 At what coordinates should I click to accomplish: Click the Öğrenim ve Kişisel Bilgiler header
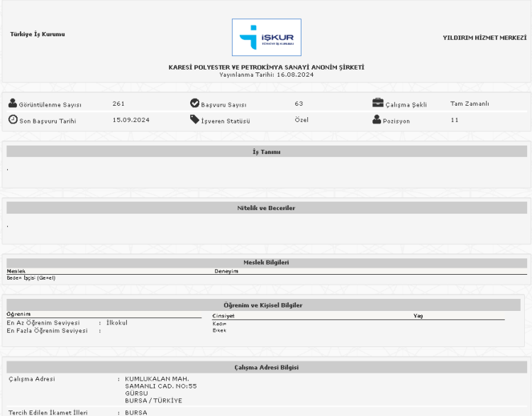tap(263, 305)
